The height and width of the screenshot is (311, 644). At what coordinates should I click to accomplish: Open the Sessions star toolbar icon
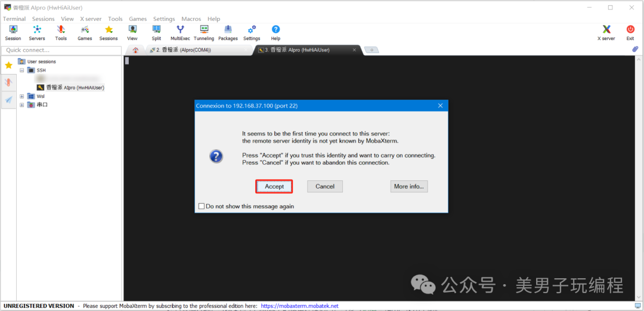[109, 32]
